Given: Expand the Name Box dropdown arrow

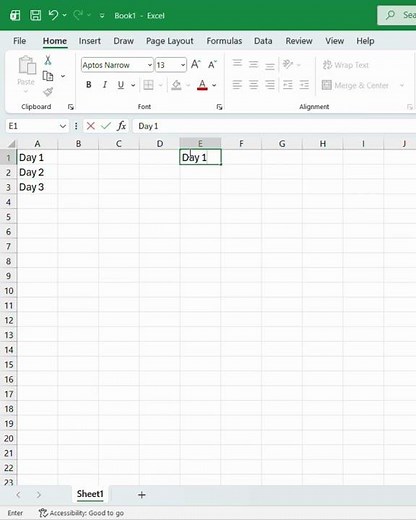Looking at the screenshot, I should coord(63,126).
